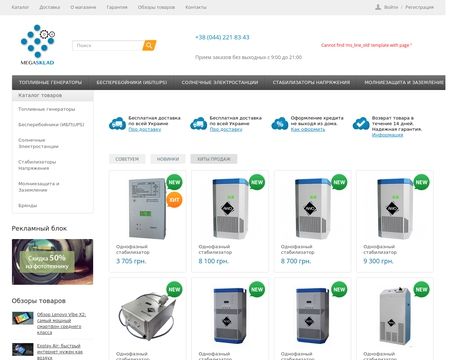Switch to the СОВЕТУЕМ tab

127,159
